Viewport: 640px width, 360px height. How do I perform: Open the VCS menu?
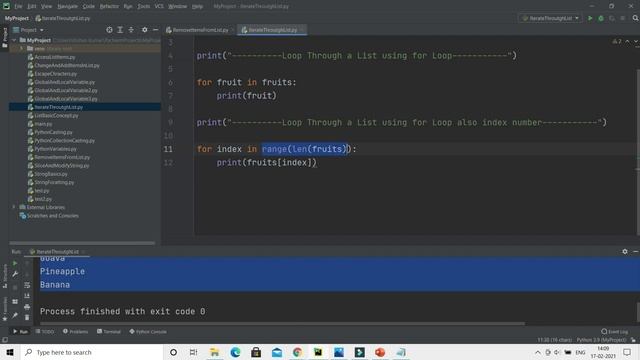[159, 6]
